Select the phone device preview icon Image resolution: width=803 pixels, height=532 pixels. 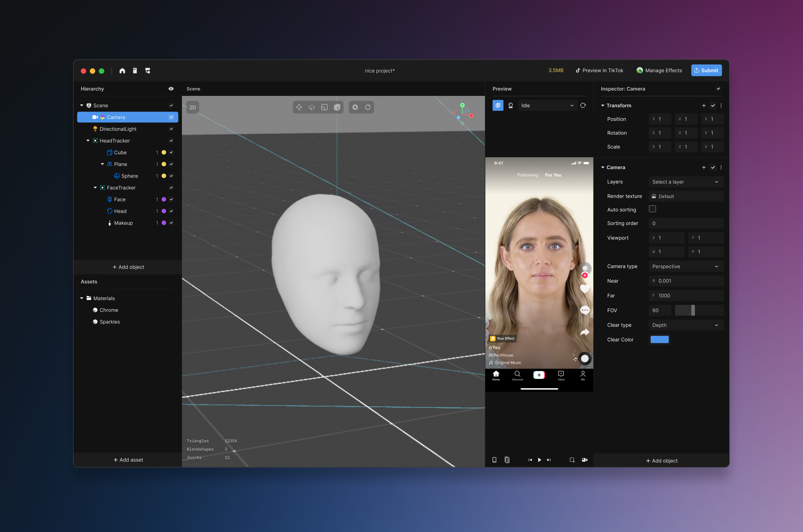494,460
